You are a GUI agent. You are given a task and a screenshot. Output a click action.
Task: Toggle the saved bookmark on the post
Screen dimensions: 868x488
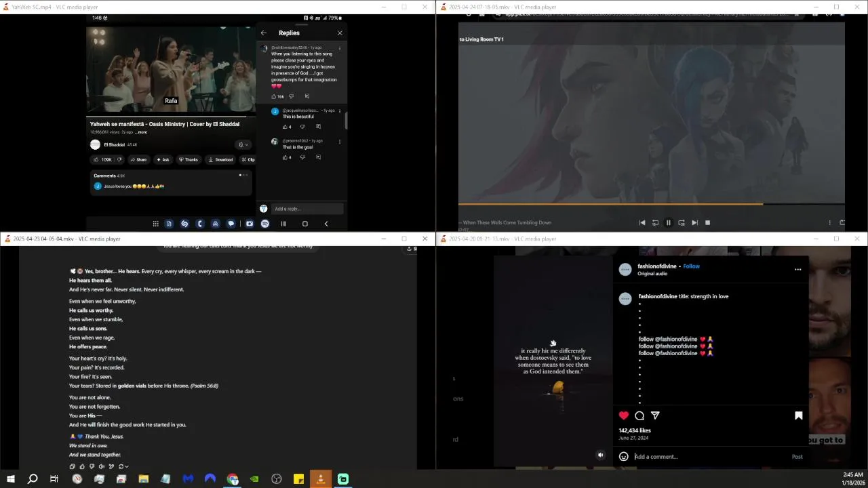pos(799,415)
